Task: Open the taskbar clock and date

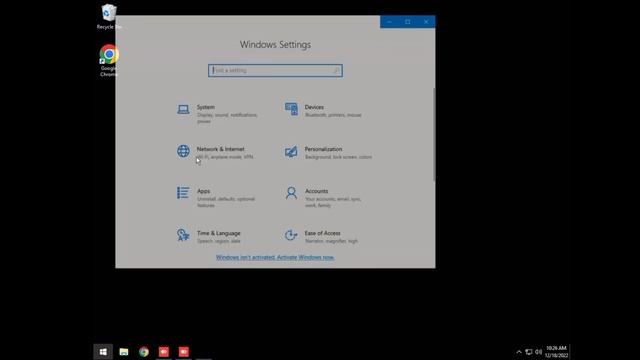Action: pos(556,351)
